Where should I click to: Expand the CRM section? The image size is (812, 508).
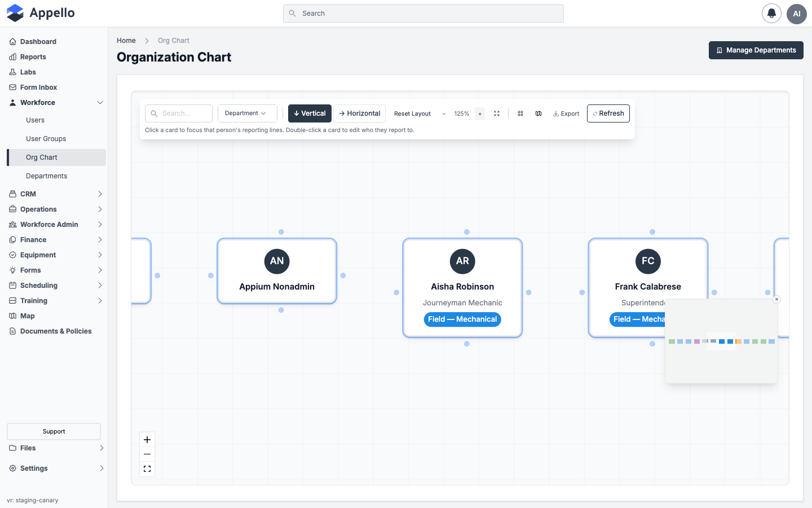pyautogui.click(x=56, y=194)
